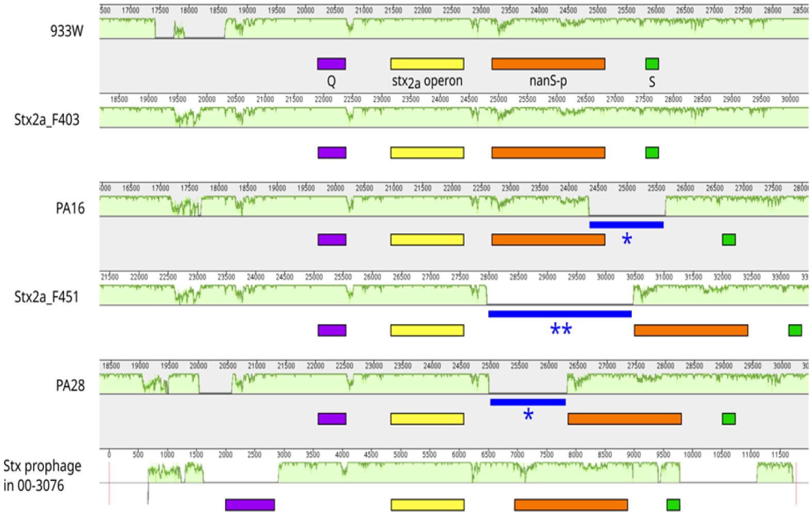
Task: Click the wide purple block in Stx prophage row
Action: (250, 505)
